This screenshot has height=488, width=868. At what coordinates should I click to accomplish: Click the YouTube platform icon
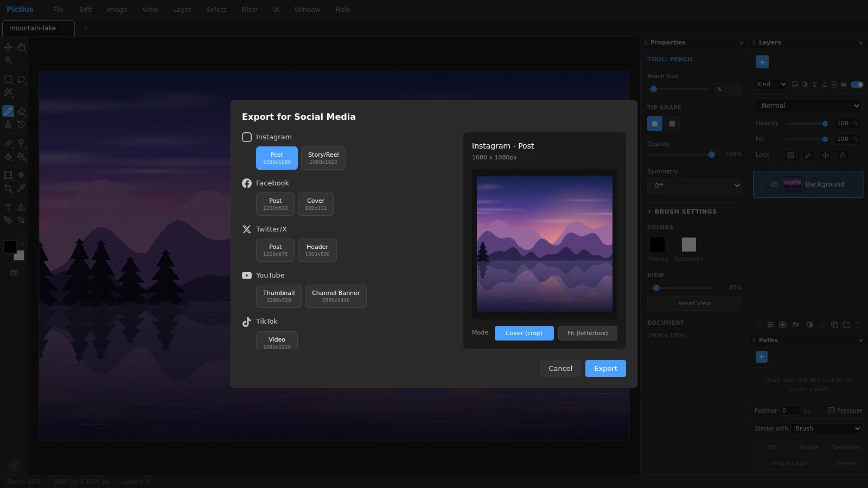tap(247, 275)
